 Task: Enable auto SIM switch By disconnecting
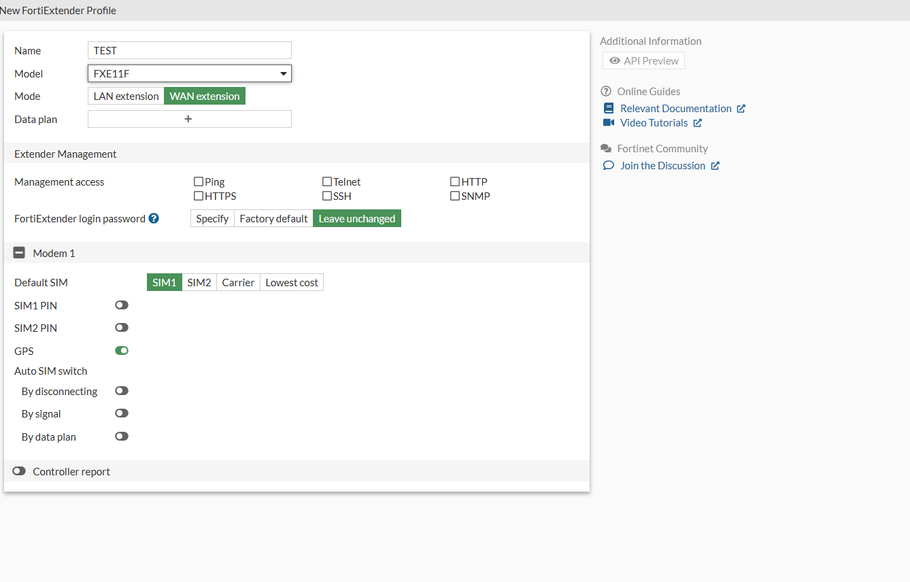point(121,391)
